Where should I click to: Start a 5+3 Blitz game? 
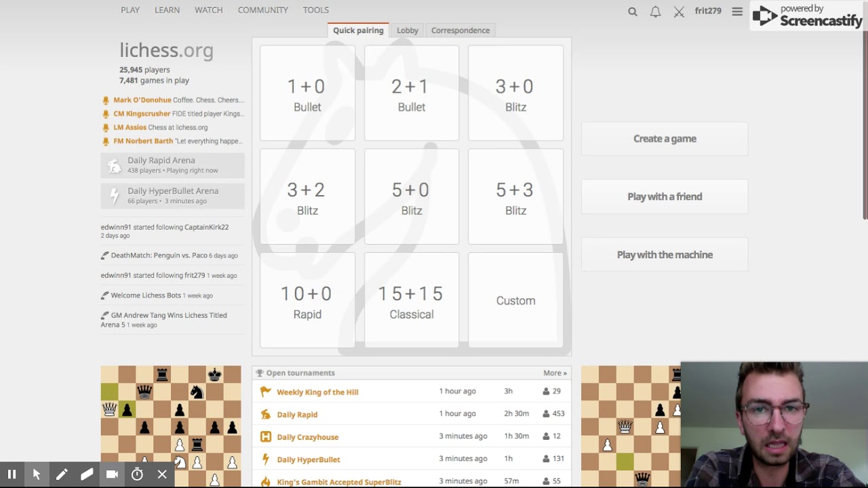pos(515,197)
